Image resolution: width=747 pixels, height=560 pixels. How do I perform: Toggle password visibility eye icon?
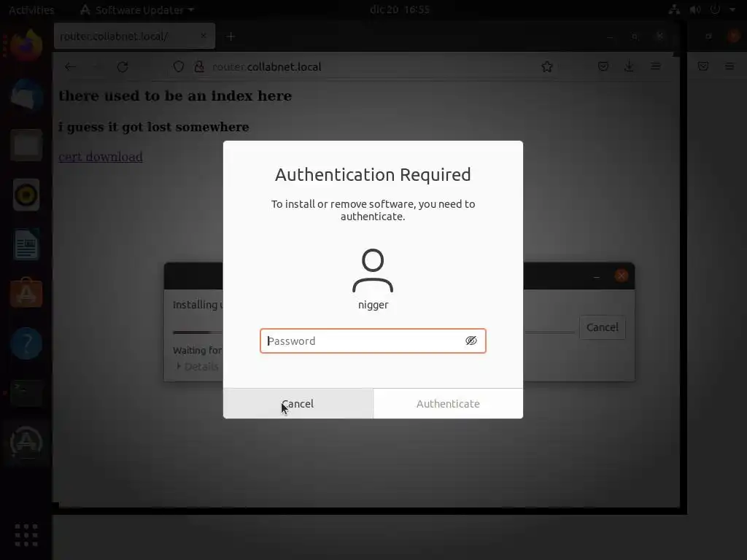(471, 341)
